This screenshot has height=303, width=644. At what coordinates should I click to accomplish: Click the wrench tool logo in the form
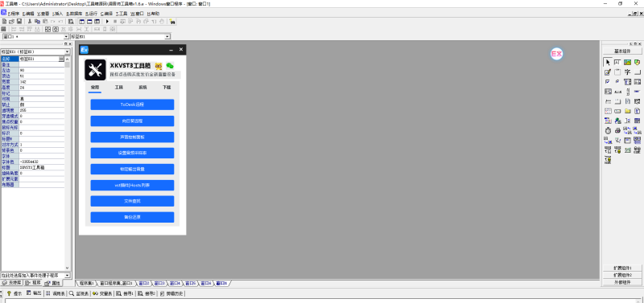(95, 70)
